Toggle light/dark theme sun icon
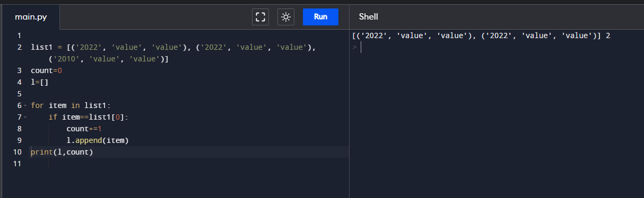Viewport: 644px width, 198px height. coord(286,17)
